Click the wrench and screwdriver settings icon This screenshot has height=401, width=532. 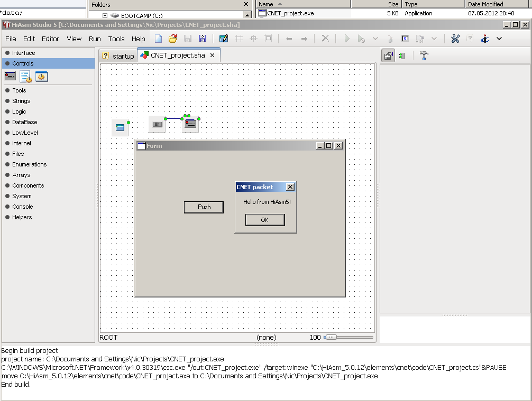(x=455, y=39)
